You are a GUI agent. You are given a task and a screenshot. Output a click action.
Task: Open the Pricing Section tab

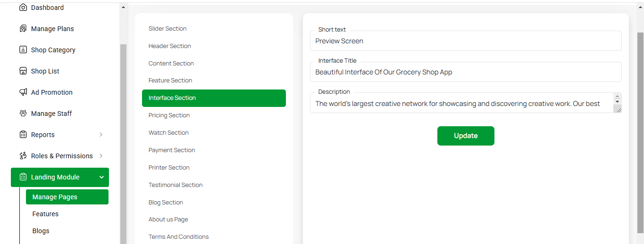(x=169, y=115)
